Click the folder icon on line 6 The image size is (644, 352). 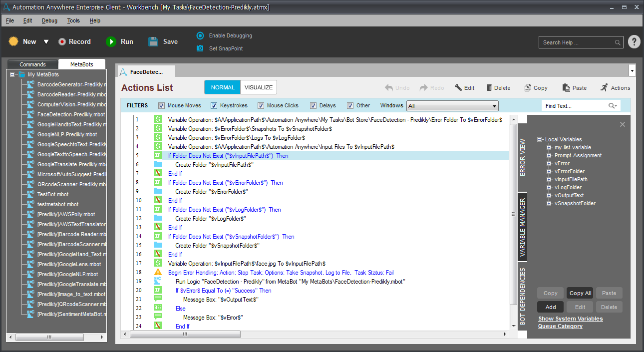point(158,165)
